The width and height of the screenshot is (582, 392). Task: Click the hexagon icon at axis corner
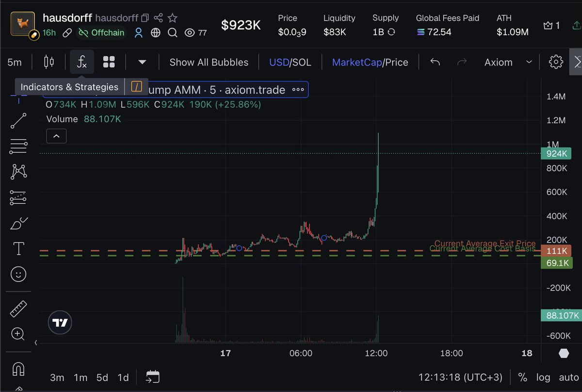[564, 353]
